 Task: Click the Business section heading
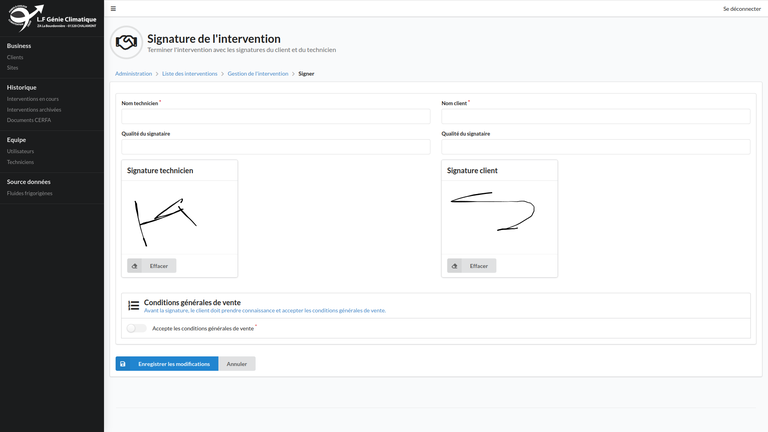[19, 46]
